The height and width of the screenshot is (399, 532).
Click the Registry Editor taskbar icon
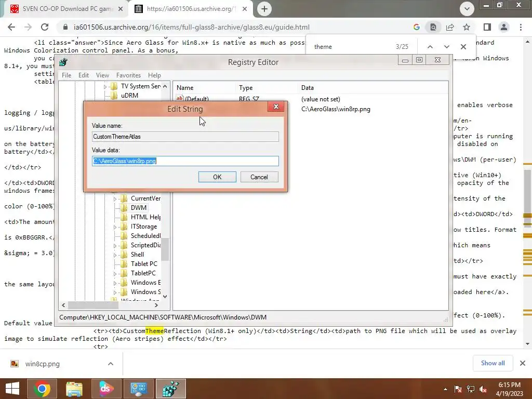tap(170, 389)
